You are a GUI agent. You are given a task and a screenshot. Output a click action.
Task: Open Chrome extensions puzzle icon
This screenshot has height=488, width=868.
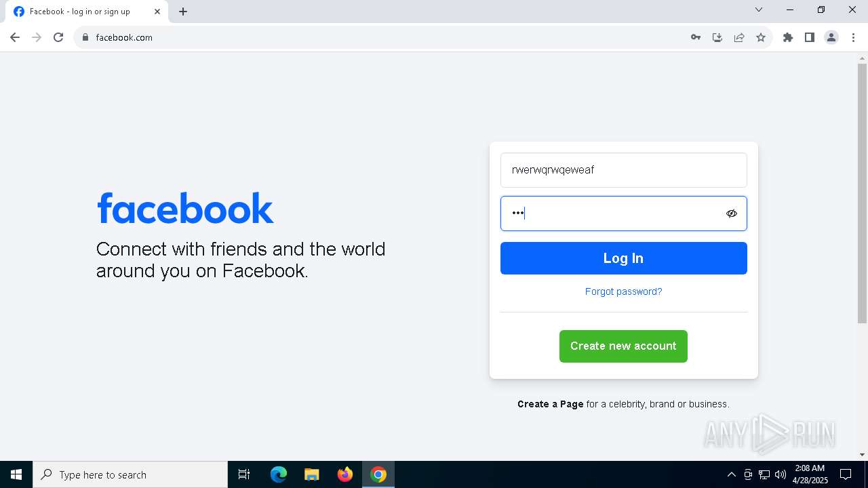tap(788, 37)
